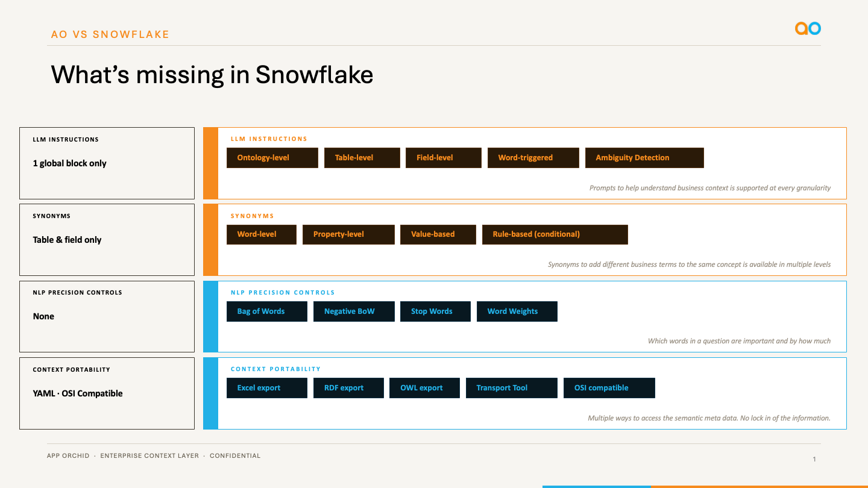The width and height of the screenshot is (868, 488).
Task: Click the caption 'Prompts to help understand business context…'
Action: [x=710, y=188]
